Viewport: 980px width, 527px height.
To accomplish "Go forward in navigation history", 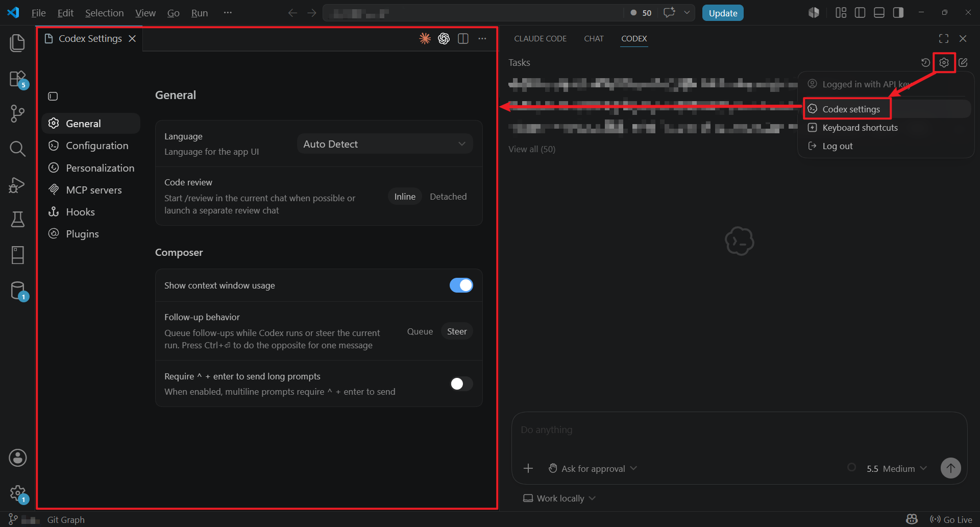I will [x=312, y=13].
